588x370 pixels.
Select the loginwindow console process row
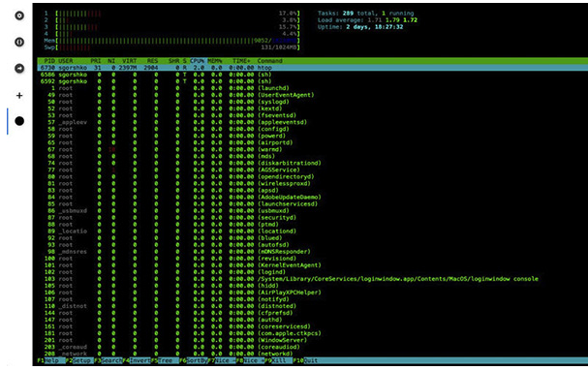[312, 279]
